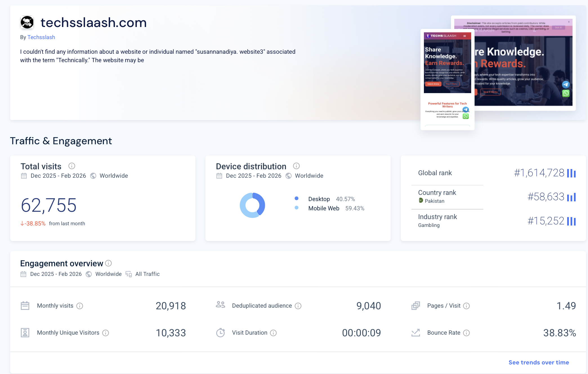Viewport: 588px width, 374px height.
Task: Open the hamburger menu in the mobile site preview
Action: click(464, 36)
